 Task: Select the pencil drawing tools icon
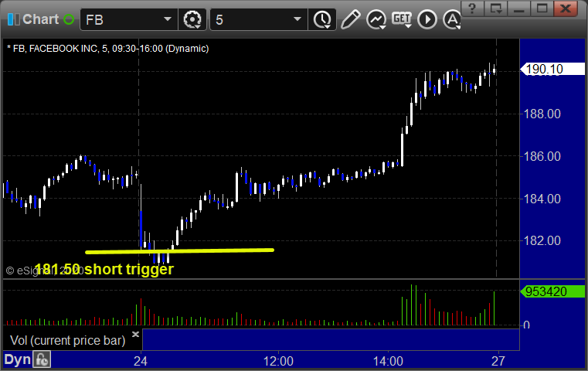click(350, 19)
